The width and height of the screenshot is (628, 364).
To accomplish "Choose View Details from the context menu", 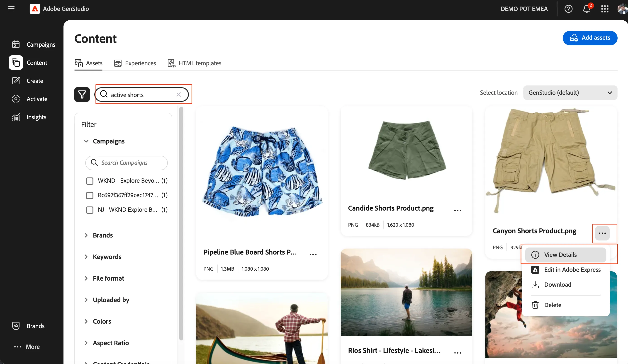I will (566, 255).
